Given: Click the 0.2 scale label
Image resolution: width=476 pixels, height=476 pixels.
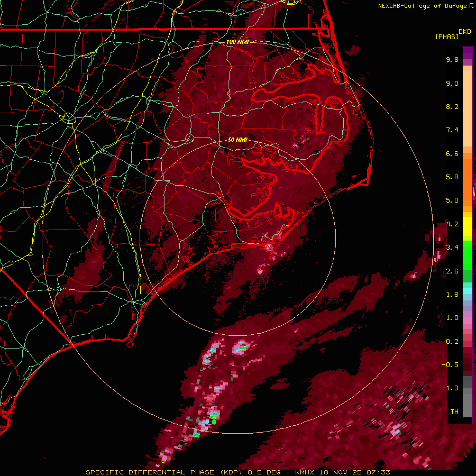Looking at the screenshot, I should pyautogui.click(x=452, y=342).
